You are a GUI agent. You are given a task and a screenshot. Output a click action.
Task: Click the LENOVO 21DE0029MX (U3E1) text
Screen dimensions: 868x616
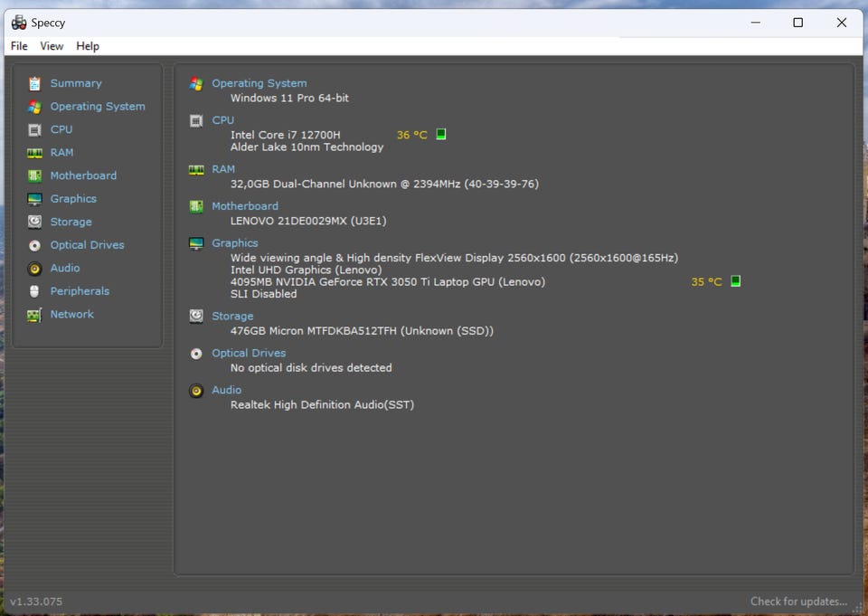click(x=308, y=221)
